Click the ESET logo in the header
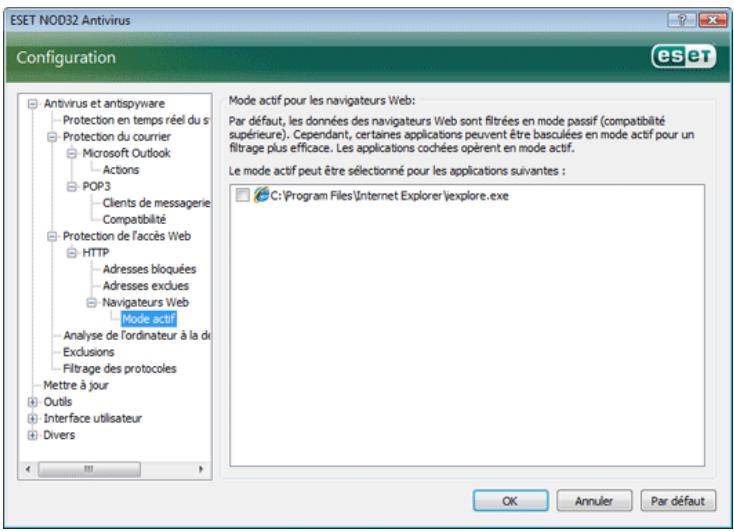The width and height of the screenshot is (734, 531). click(x=683, y=56)
